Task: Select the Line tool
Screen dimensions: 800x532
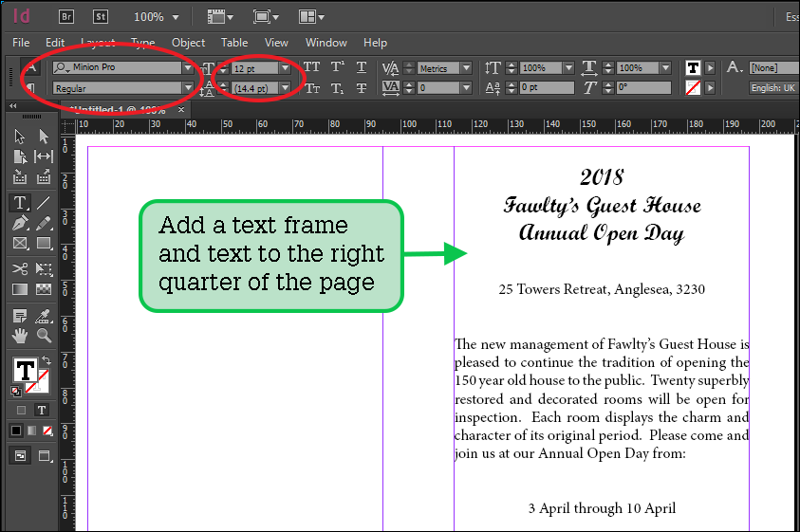Action: click(44, 203)
